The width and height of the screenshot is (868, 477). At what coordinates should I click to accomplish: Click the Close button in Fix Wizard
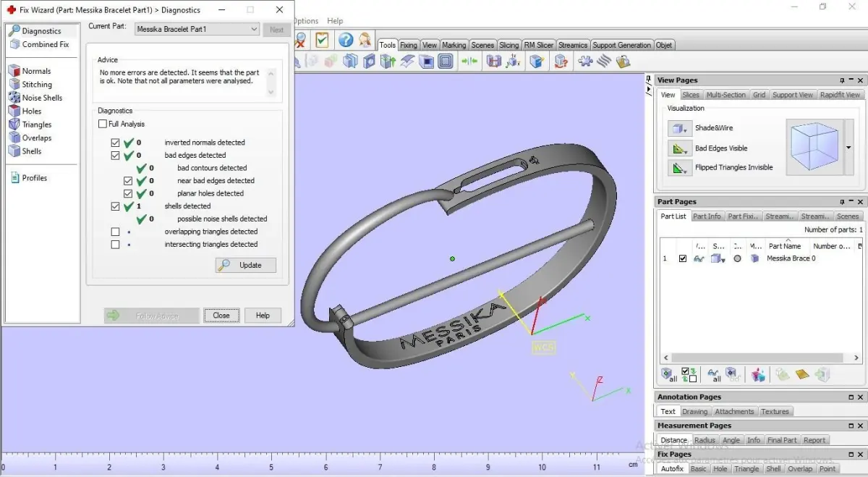pyautogui.click(x=221, y=316)
